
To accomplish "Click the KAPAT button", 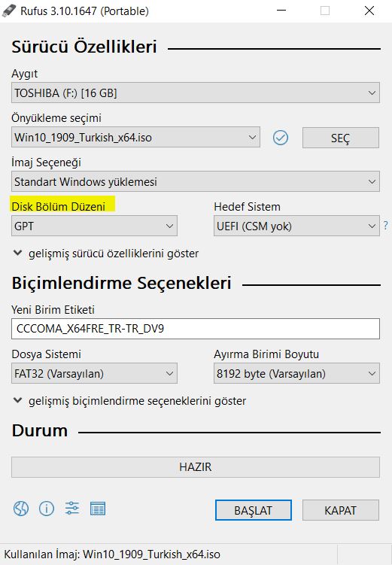I will point(341,510).
